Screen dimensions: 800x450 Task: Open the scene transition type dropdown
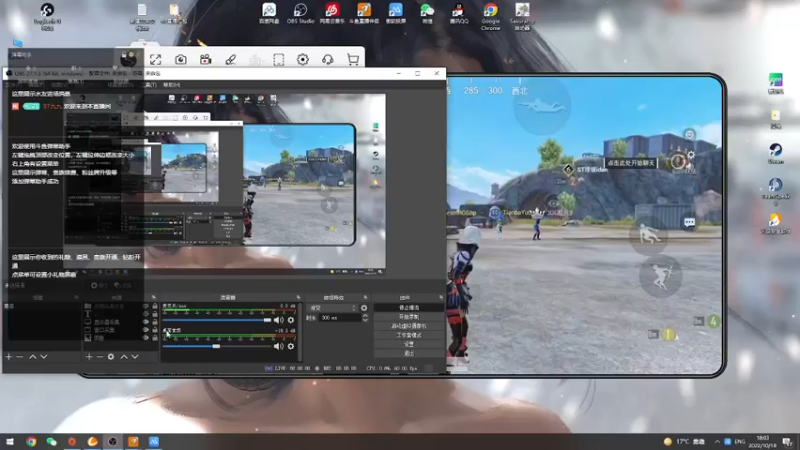click(x=332, y=308)
